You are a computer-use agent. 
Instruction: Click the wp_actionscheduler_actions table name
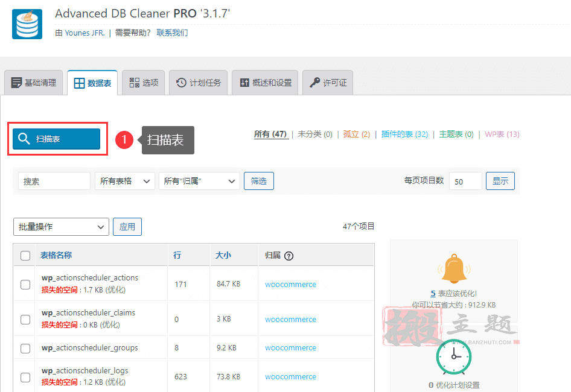pos(90,277)
